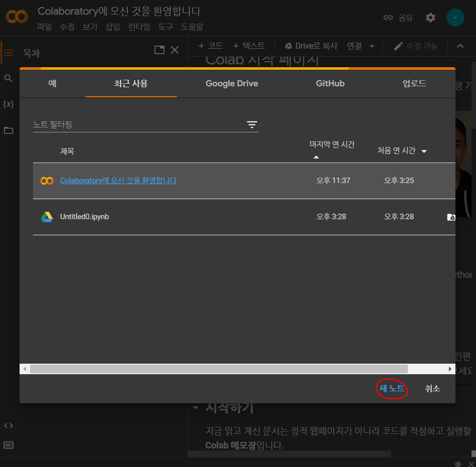Click Drive로 복사 button
This screenshot has width=476, height=467.
coord(311,46)
